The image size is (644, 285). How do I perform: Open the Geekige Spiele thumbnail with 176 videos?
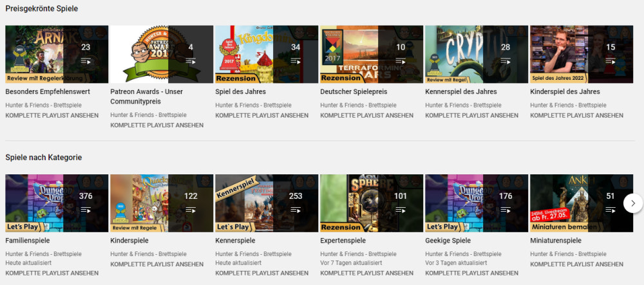(x=477, y=203)
